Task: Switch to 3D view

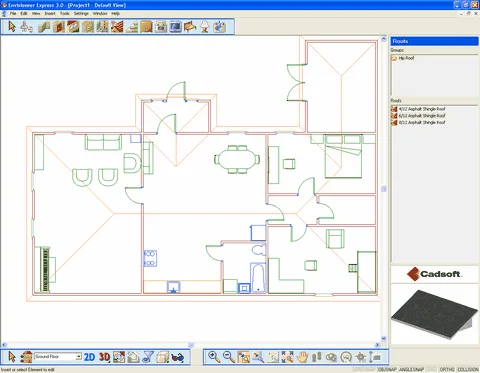Action: (x=104, y=357)
